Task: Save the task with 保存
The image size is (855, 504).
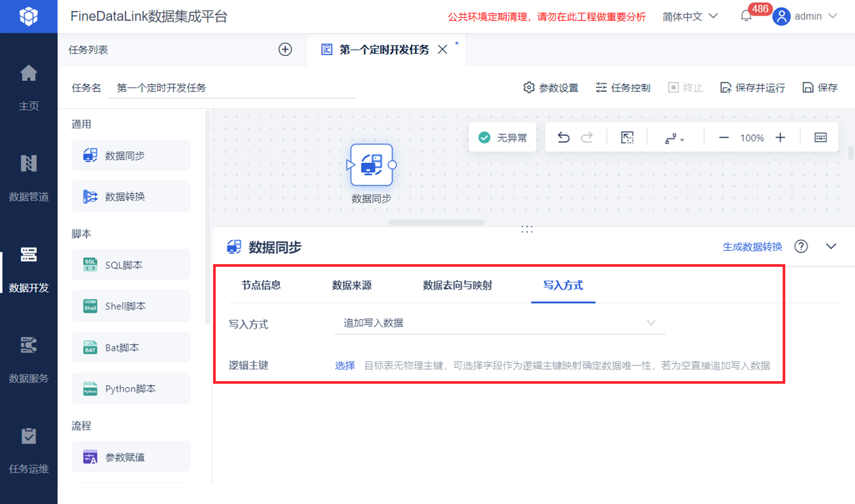Action: click(820, 87)
